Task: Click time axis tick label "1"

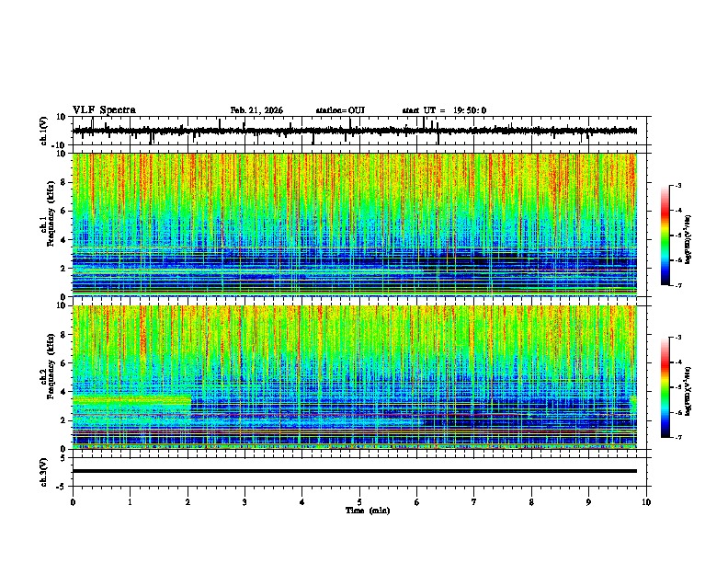Action: [x=130, y=502]
